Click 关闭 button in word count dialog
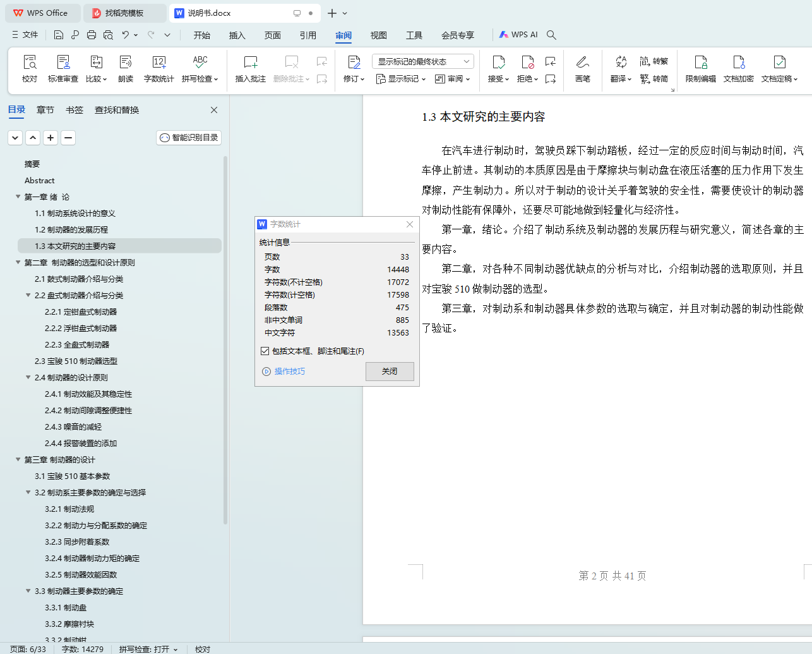Image resolution: width=812 pixels, height=654 pixels. point(390,372)
